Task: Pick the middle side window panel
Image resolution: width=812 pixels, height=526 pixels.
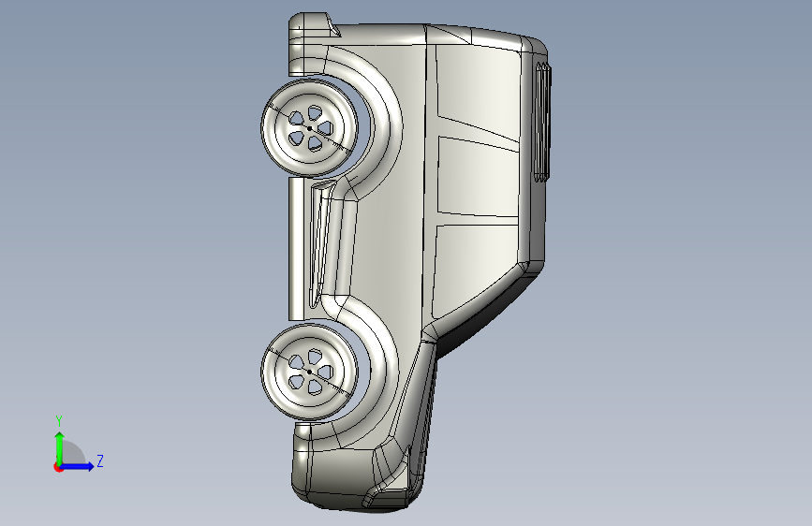Action: tap(478, 177)
